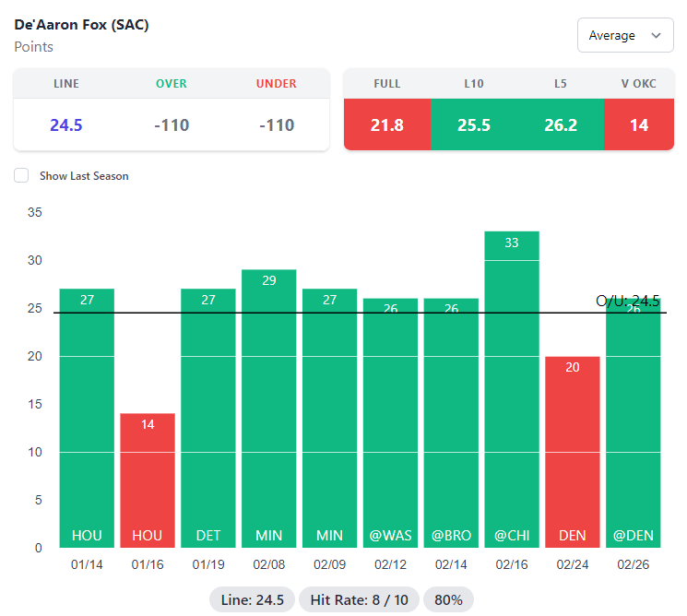Screen dimensions: 687x616
Task: Click the red HOU 01/16 bar
Action: [148, 480]
